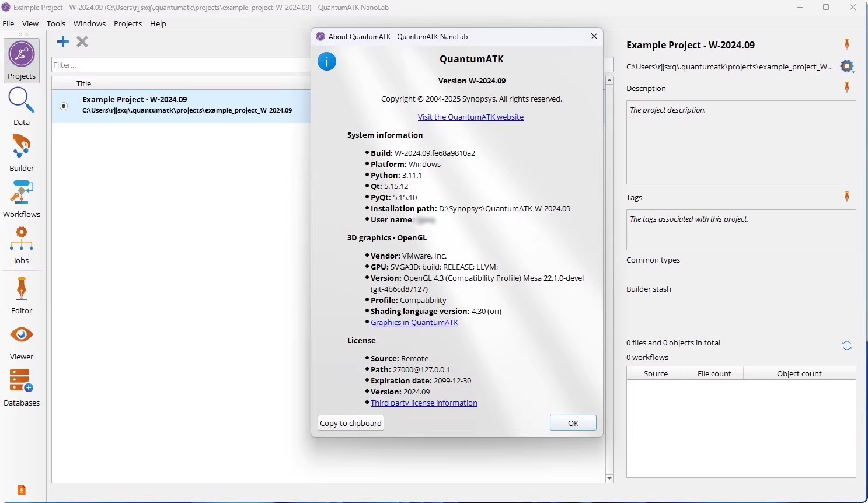Screen dimensions: 868x503
Task: Click the Vendor: VMware, Inc. line
Action: [x=409, y=256]
